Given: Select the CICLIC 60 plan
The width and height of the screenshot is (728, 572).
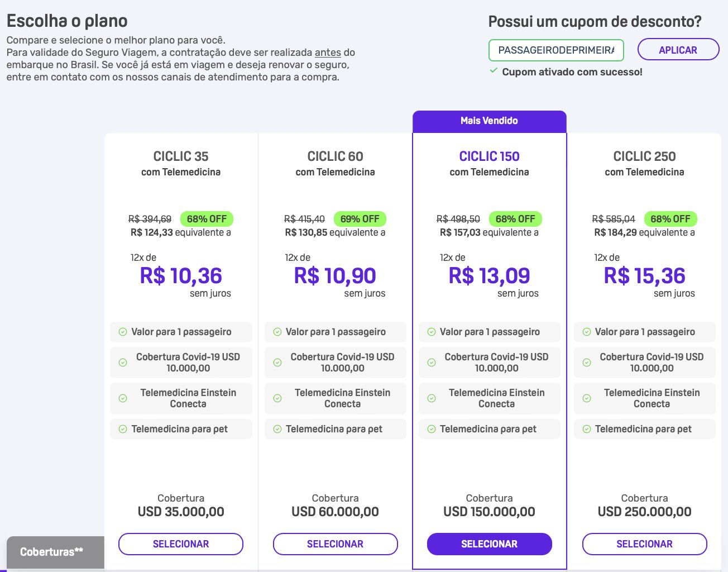Looking at the screenshot, I should pos(336,544).
